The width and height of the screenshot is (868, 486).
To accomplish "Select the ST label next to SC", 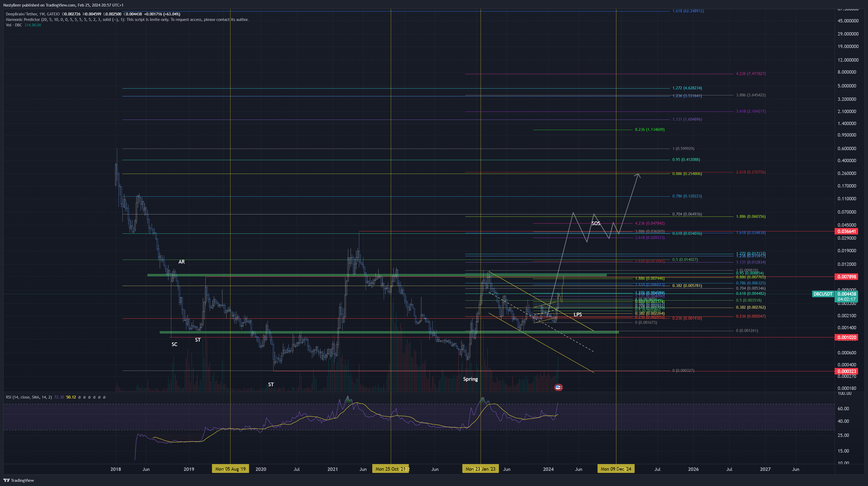I will [198, 340].
